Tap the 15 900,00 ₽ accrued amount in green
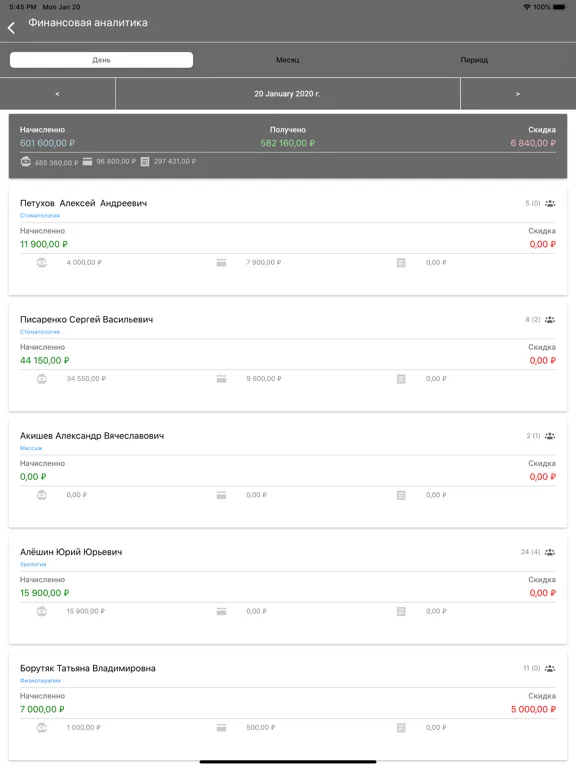Screen dimensions: 576x768 click(45, 593)
